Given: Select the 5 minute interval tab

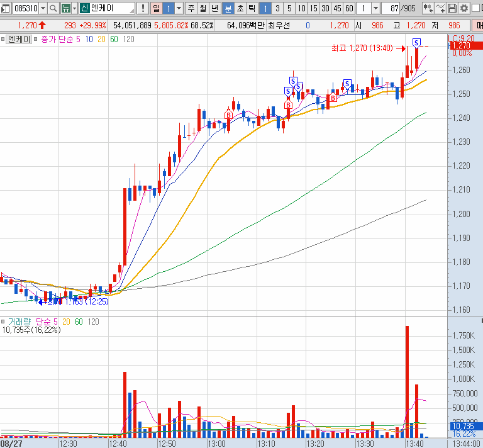Looking at the screenshot, I should click(289, 9).
